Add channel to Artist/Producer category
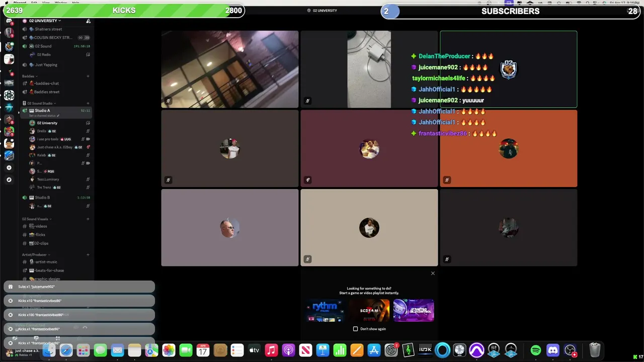The image size is (644, 362). 88,255
